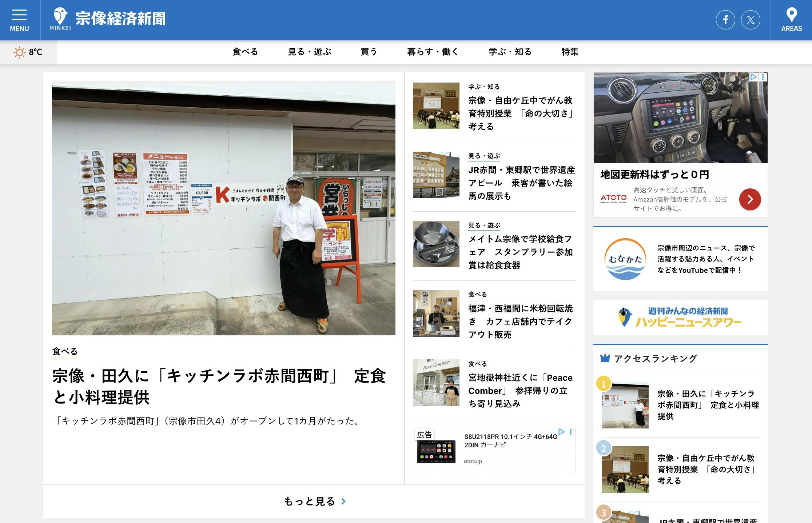Open the JR赤間・東郷駅 world heritage article
This screenshot has width=812, height=523.
tap(521, 183)
